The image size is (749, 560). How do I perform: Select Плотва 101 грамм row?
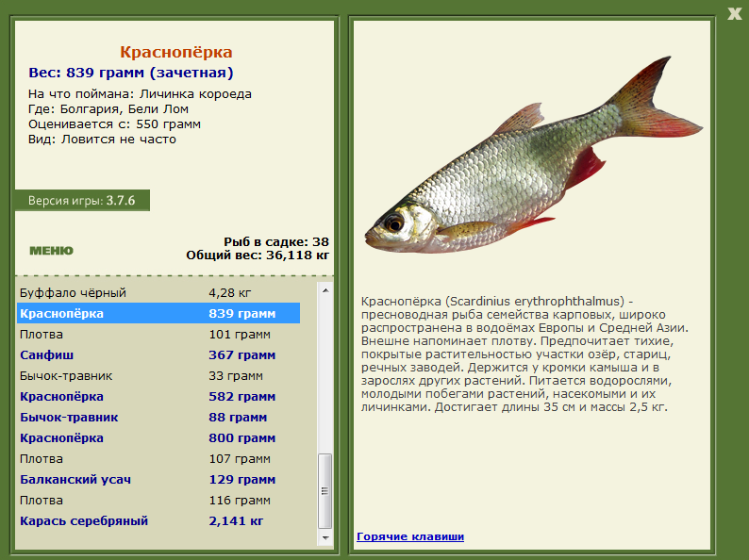click(x=158, y=334)
